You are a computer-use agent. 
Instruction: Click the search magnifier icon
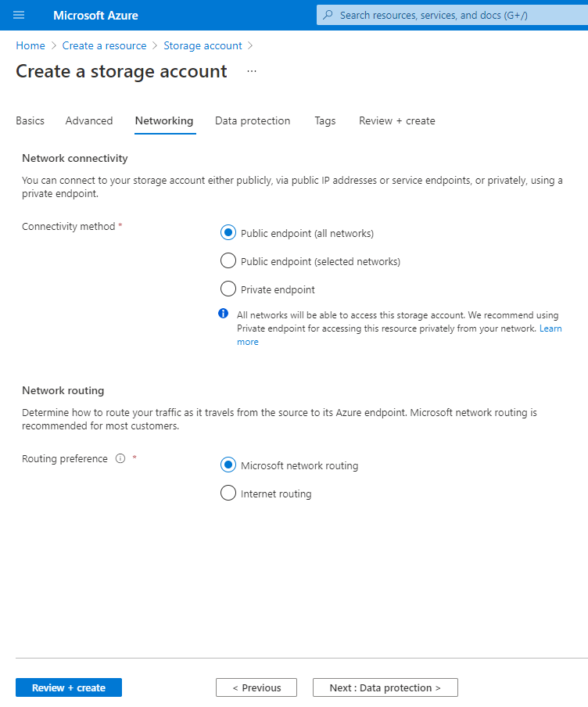(x=328, y=15)
